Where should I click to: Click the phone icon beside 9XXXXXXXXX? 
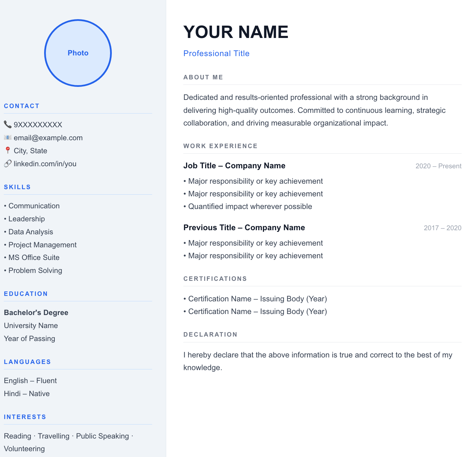click(8, 124)
